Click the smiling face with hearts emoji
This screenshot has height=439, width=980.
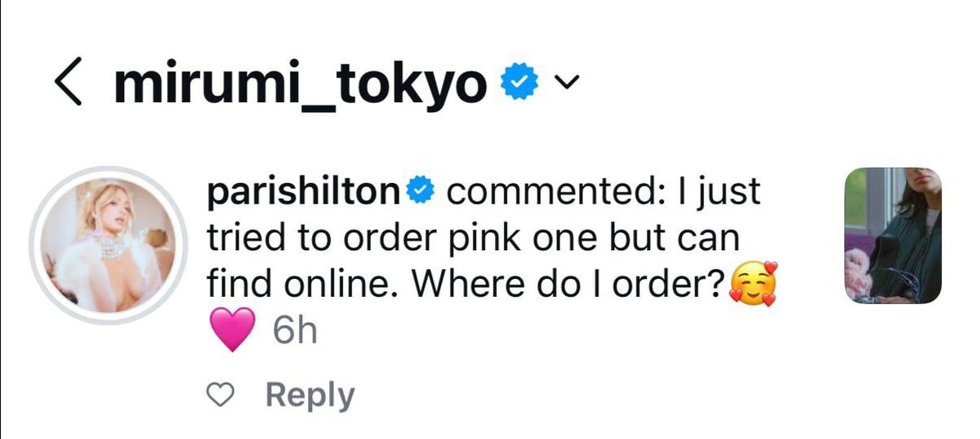751,286
